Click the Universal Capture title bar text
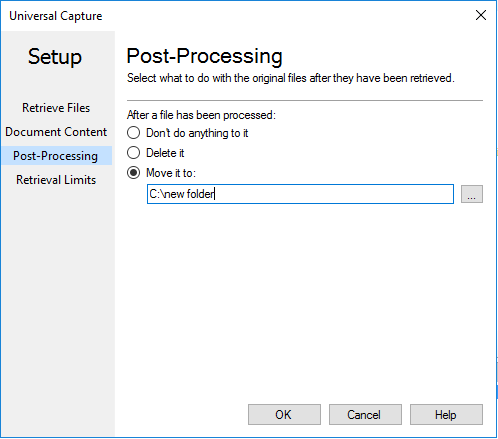Viewport: 498px width, 439px height. pos(56,16)
